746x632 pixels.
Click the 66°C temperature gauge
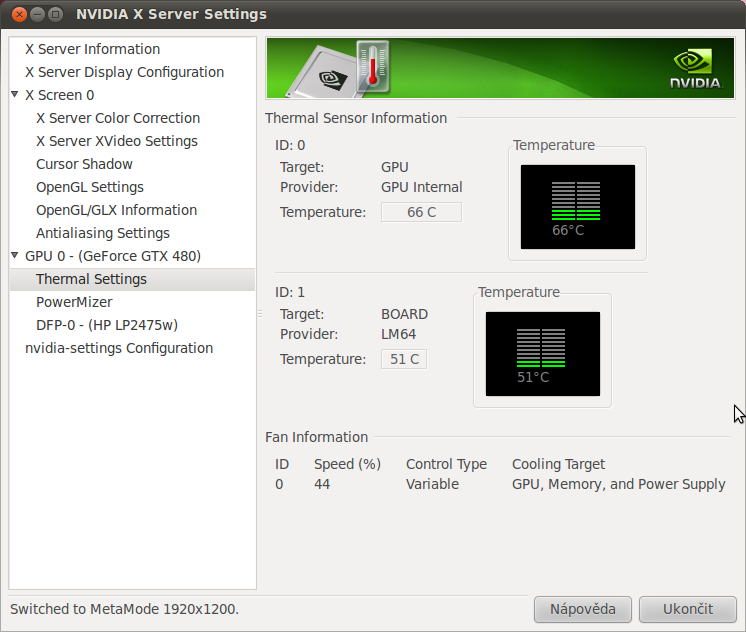coord(578,207)
